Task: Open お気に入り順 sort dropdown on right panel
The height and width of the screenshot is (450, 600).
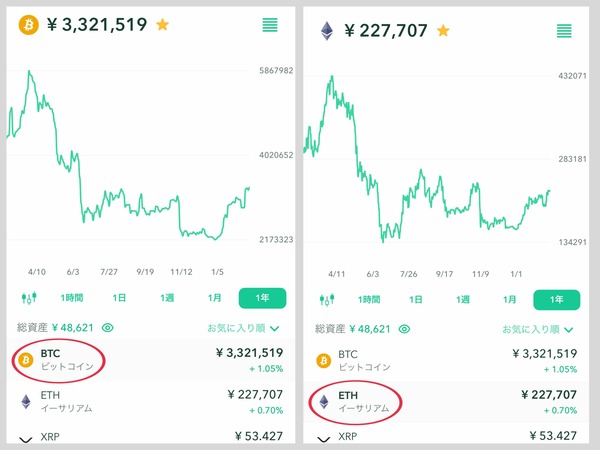Action: pyautogui.click(x=538, y=329)
